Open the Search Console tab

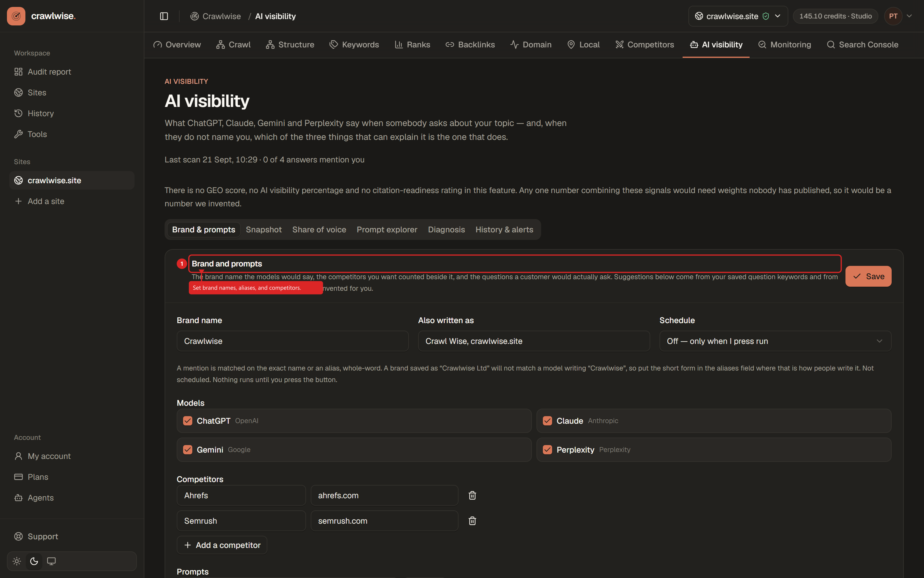click(862, 45)
